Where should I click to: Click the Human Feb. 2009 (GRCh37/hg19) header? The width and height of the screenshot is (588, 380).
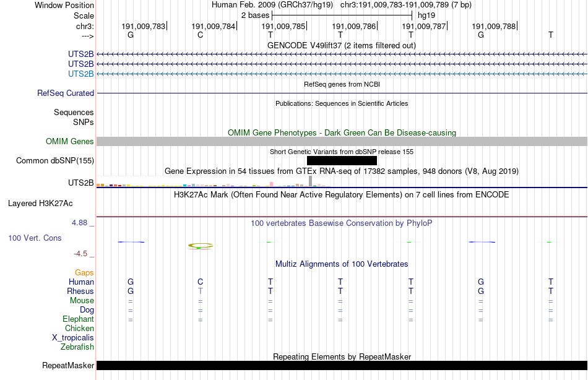(272, 5)
